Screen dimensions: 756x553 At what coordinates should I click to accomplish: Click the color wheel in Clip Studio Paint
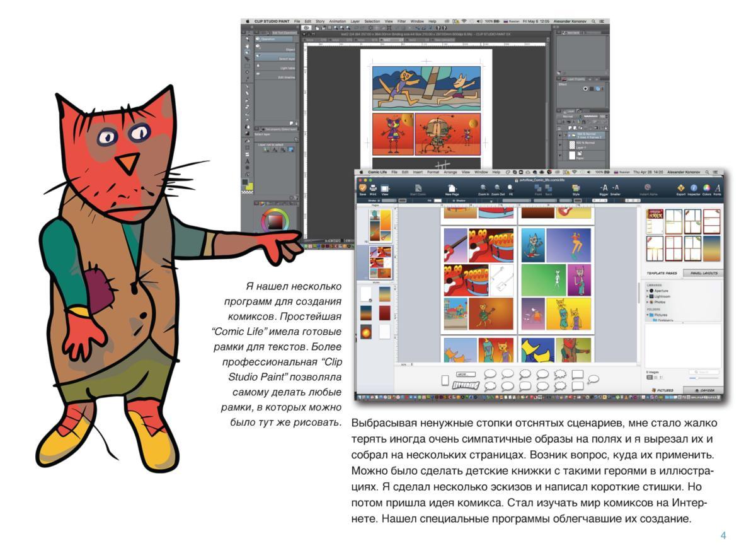(275, 221)
